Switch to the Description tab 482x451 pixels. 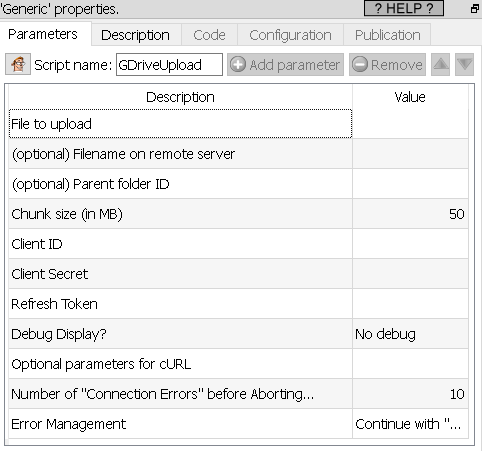coord(136,35)
